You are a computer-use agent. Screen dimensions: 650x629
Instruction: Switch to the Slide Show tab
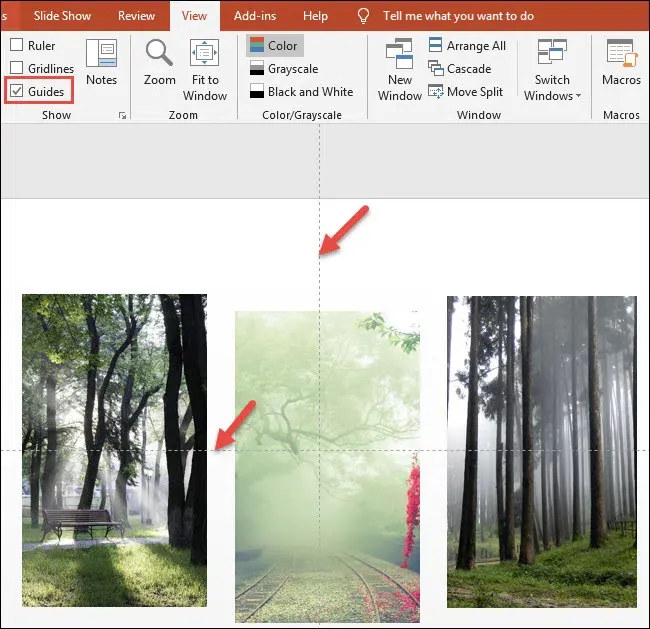coord(62,16)
